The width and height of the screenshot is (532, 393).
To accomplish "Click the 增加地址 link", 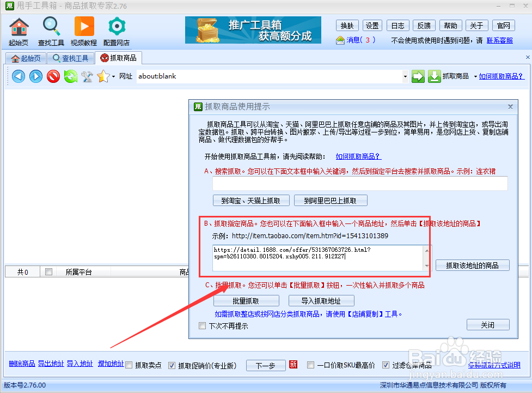I will click(x=111, y=364).
